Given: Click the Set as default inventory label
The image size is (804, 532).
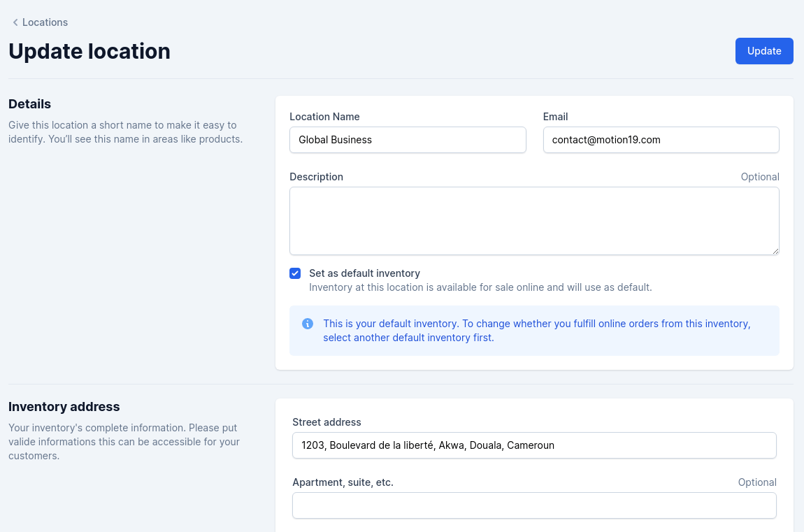Looking at the screenshot, I should [364, 273].
